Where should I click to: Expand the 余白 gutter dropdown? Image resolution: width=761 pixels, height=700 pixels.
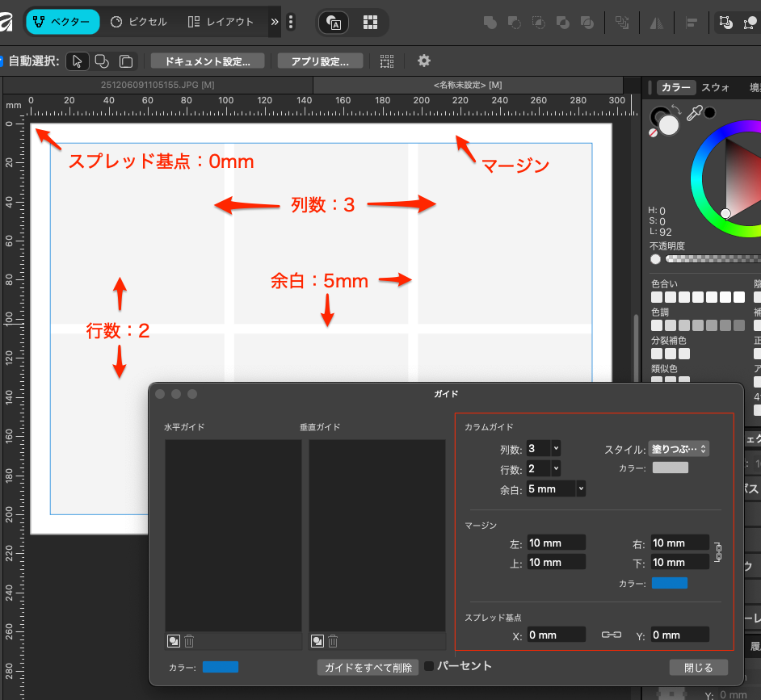(581, 488)
